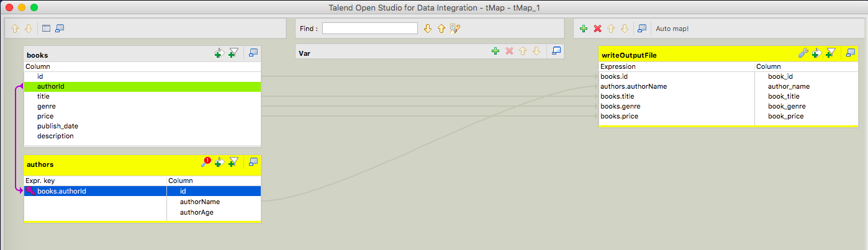868x250 pixels.
Task: Click the green-plus arrow icon on writeOutputFile
Action: (816, 54)
